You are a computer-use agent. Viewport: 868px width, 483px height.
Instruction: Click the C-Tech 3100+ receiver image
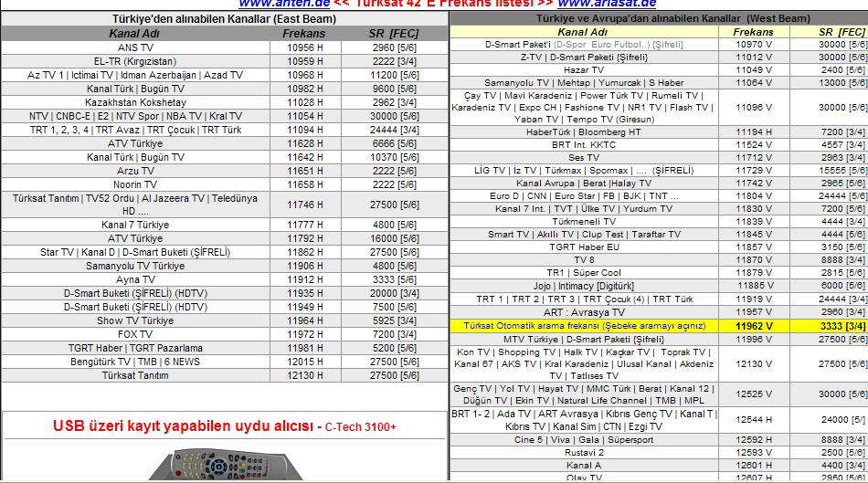tap(225, 464)
